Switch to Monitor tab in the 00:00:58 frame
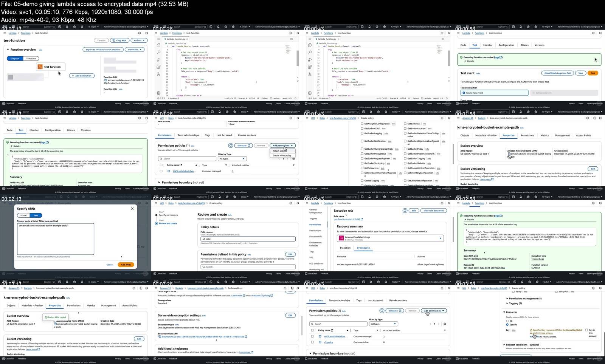The width and height of the screenshot is (605, 364). point(488,45)
